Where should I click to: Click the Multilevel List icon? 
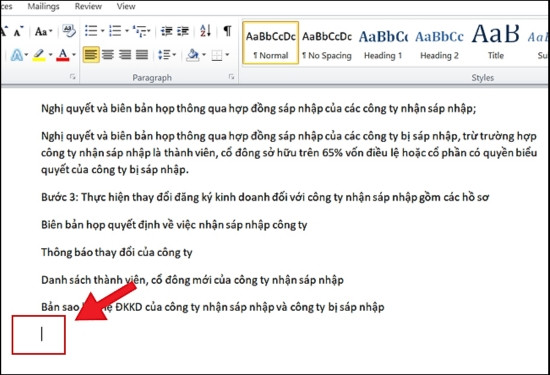point(139,31)
